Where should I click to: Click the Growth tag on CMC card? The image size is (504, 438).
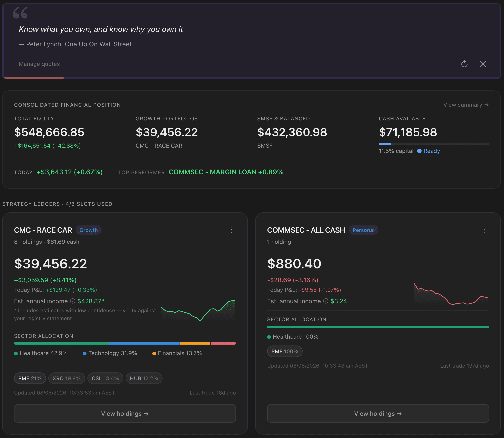(89, 230)
